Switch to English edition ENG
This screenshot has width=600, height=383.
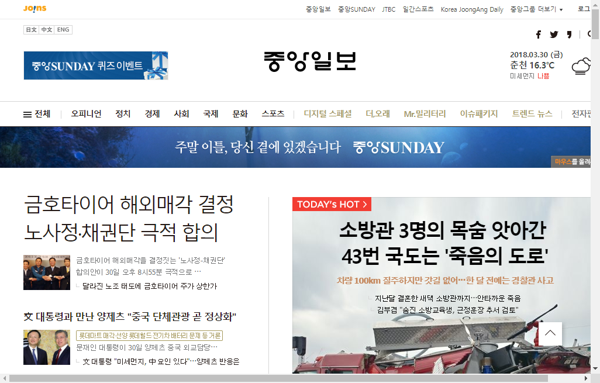[x=63, y=30]
